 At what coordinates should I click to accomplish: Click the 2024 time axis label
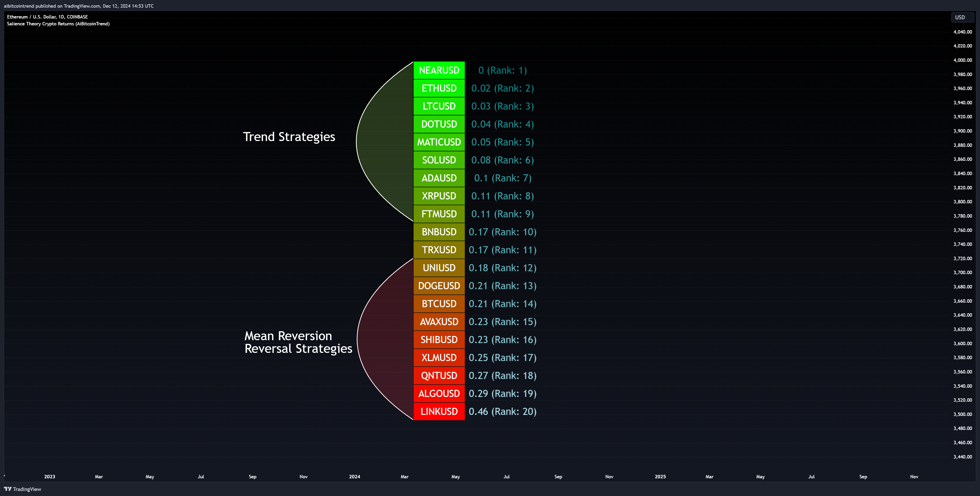pos(354,476)
